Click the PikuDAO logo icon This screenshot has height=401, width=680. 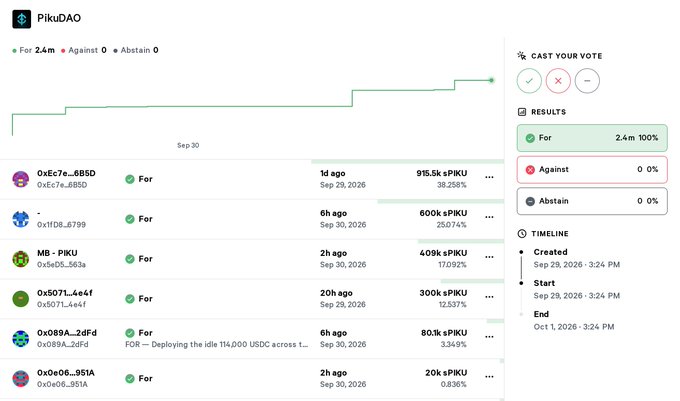click(x=22, y=19)
